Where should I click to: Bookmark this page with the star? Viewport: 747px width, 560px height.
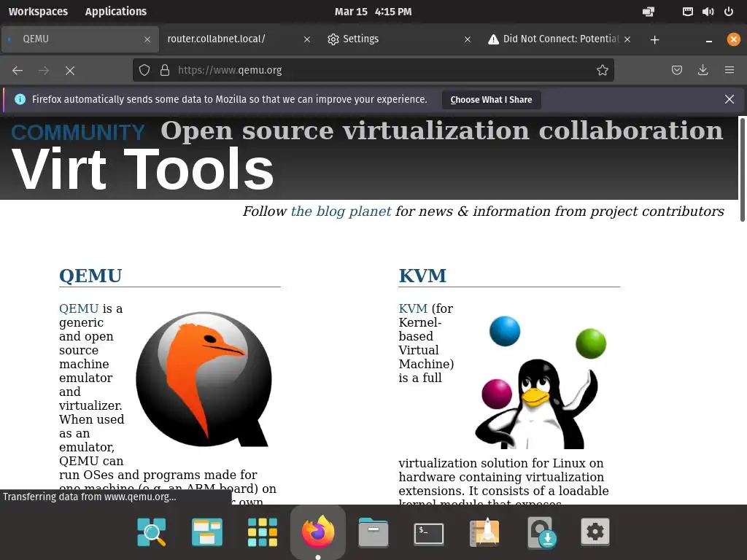(602, 71)
